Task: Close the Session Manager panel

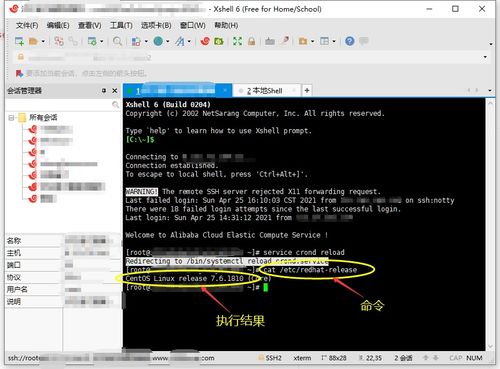Action: click(115, 91)
